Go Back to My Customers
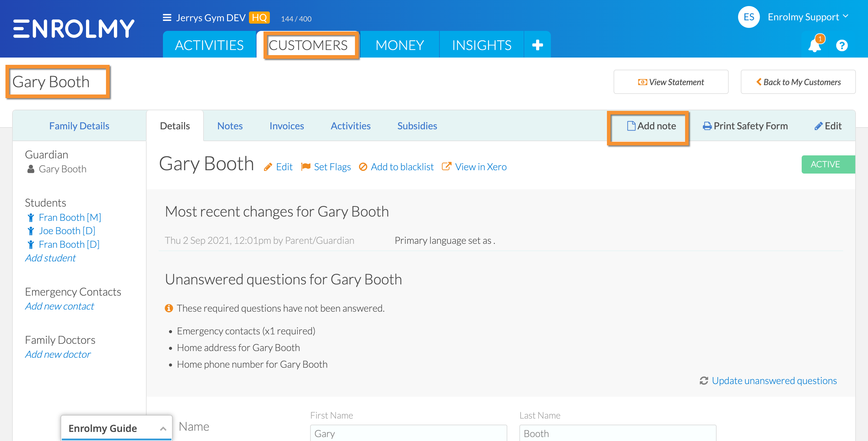 [798, 82]
